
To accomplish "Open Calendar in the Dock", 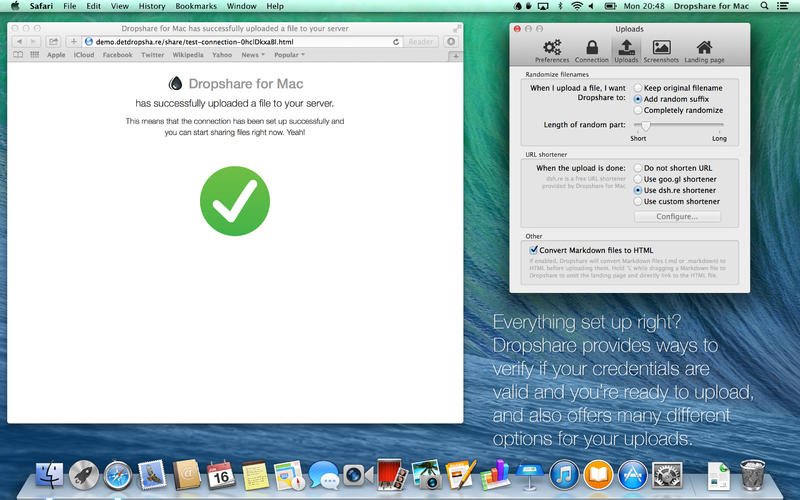I will 221,476.
